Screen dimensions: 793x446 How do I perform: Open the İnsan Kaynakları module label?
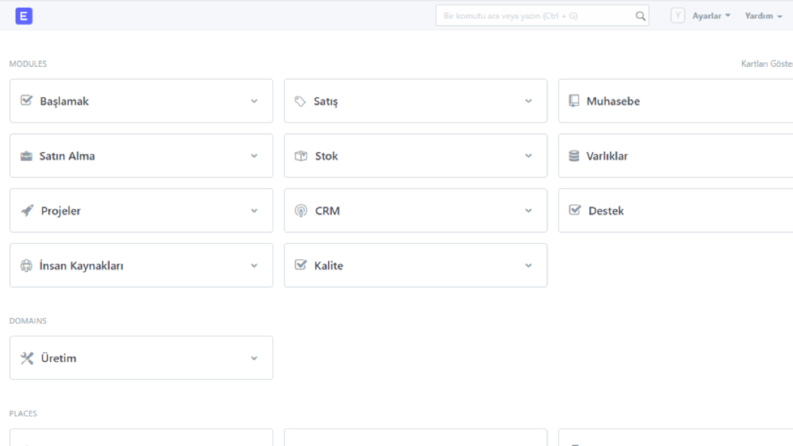pos(81,265)
